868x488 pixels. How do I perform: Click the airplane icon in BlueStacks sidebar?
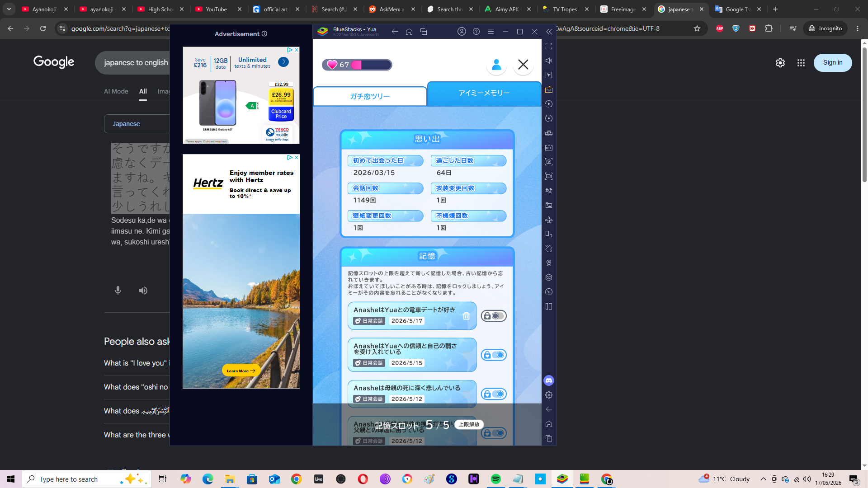549,220
